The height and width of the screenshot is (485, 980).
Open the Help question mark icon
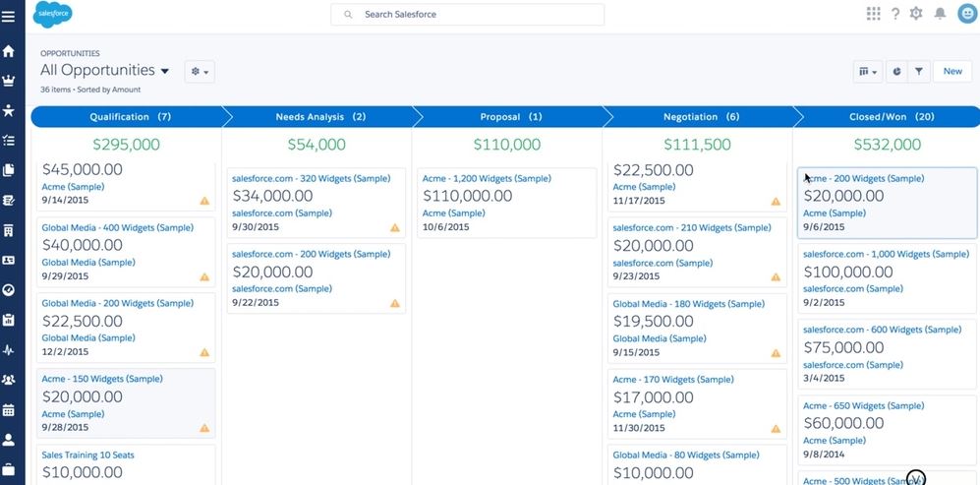pos(895,14)
